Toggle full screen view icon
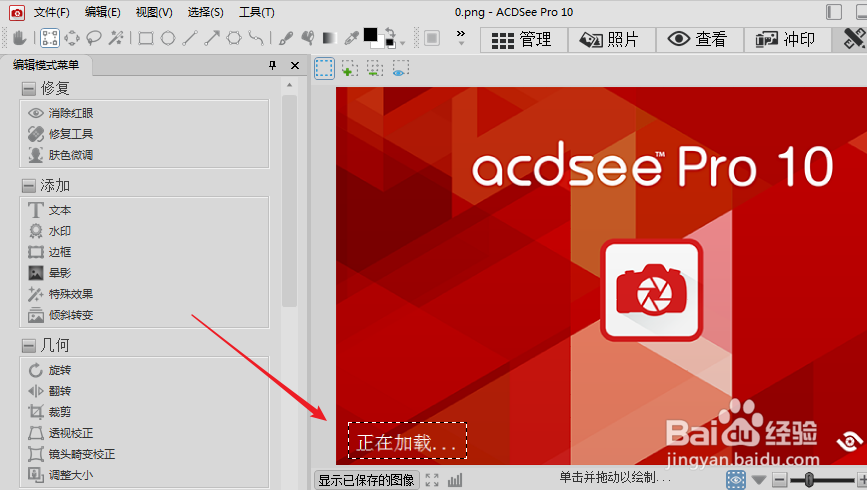This screenshot has width=867, height=490. click(432, 480)
